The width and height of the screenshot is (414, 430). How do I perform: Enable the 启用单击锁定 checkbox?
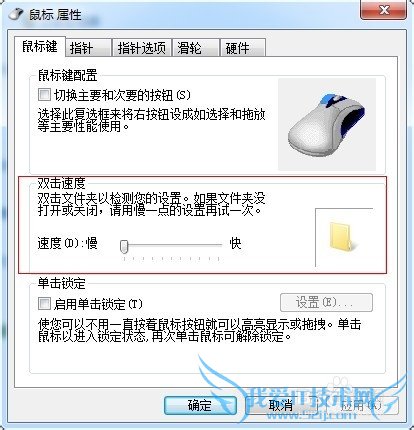[x=44, y=304]
